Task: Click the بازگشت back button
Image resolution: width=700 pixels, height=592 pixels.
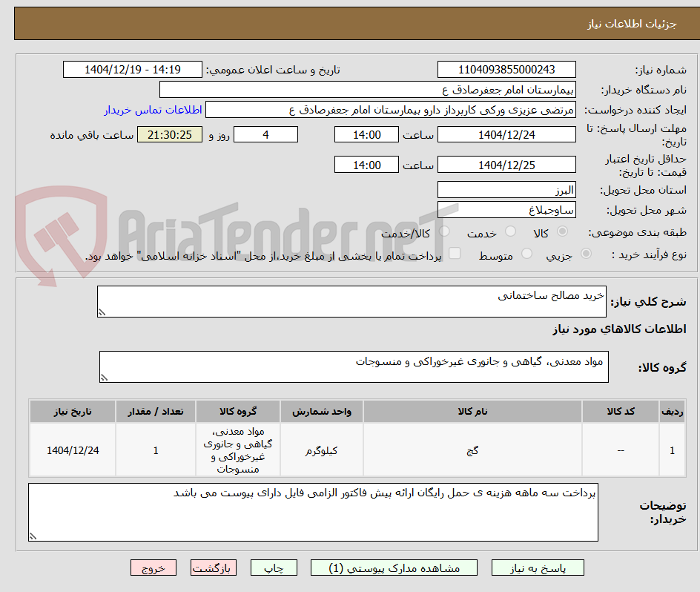Action: [x=214, y=568]
